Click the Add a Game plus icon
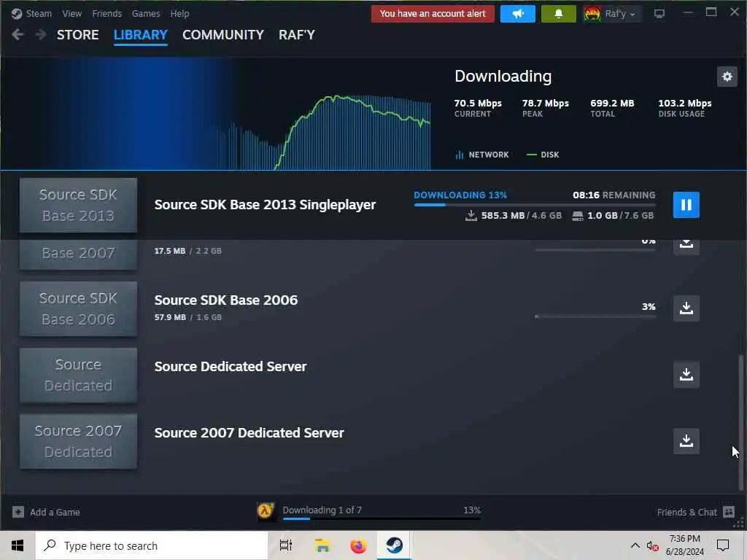Screen dimensions: 747x560 coord(18,512)
